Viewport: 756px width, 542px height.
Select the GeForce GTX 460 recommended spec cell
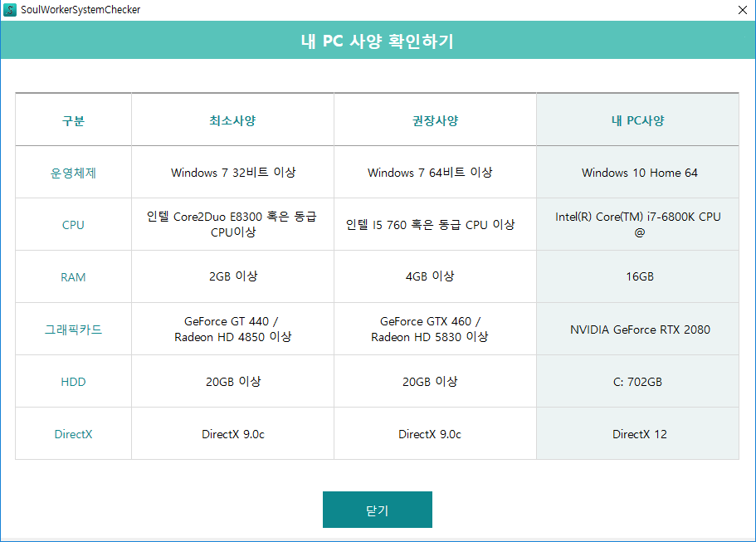430,330
